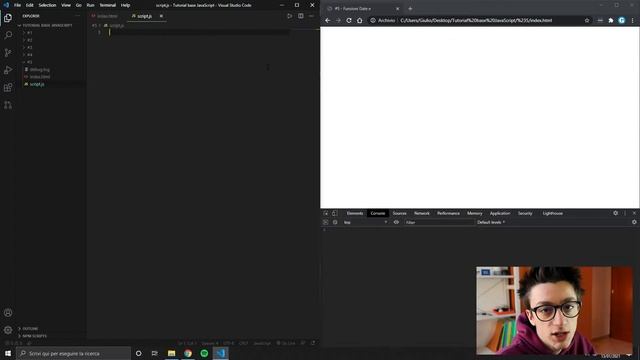Clear the DevTools console

tap(335, 222)
